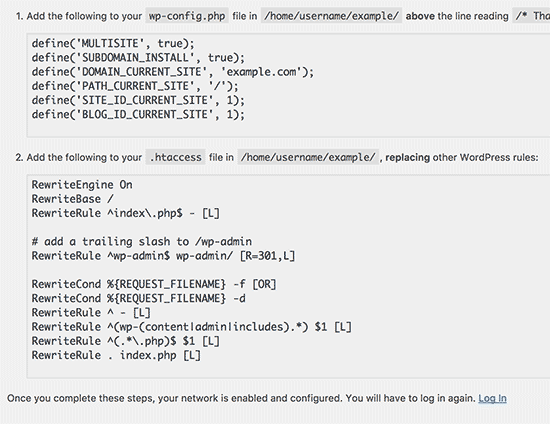Click the wp-config.php filename code label
Image resolution: width=550 pixels, height=424 pixels.
click(x=187, y=16)
